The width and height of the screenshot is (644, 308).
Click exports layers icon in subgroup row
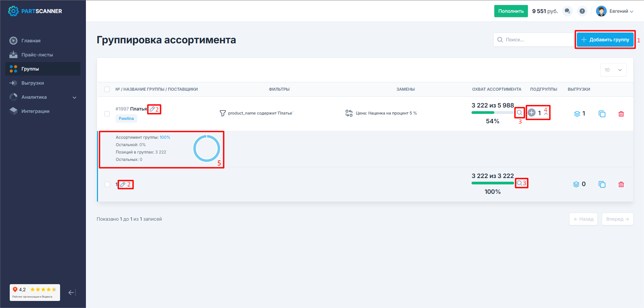click(x=576, y=184)
